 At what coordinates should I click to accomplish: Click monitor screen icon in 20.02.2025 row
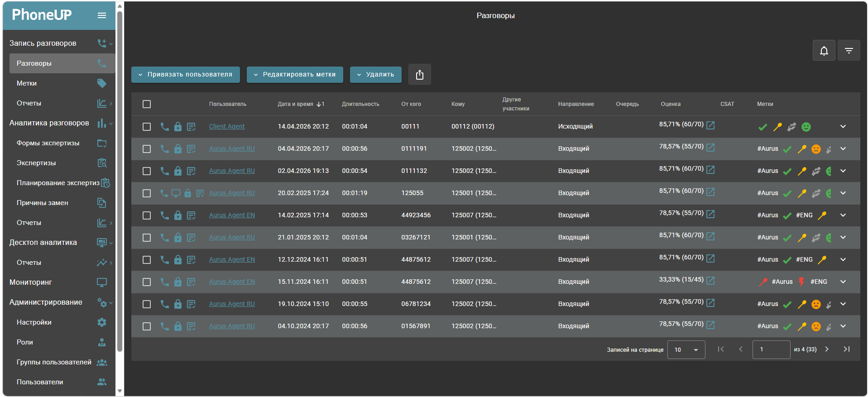coord(176,193)
